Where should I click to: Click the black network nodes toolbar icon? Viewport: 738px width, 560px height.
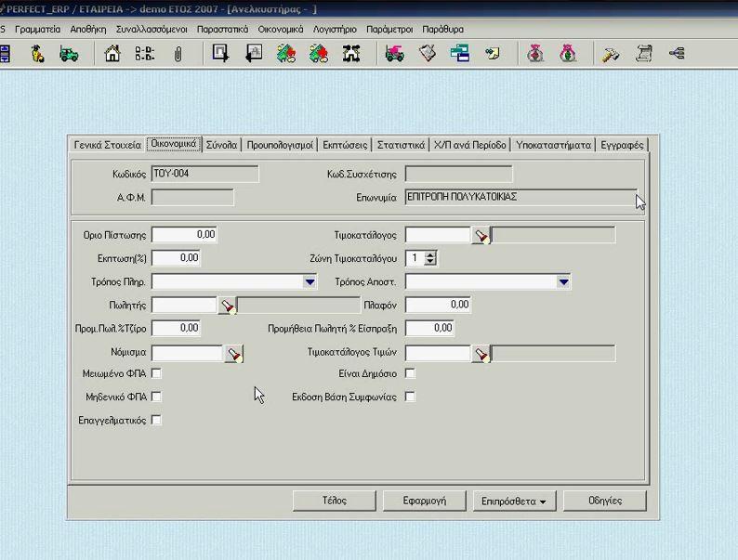[351, 54]
